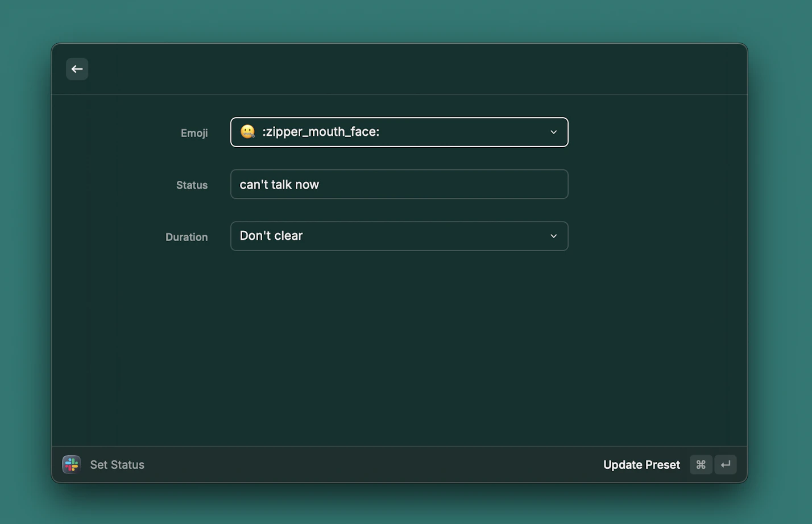
Task: Activate the back navigation button
Action: [x=77, y=69]
